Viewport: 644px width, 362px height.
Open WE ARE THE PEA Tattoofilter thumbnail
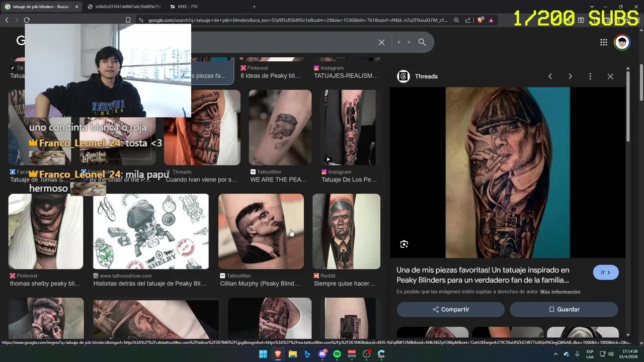point(280,128)
